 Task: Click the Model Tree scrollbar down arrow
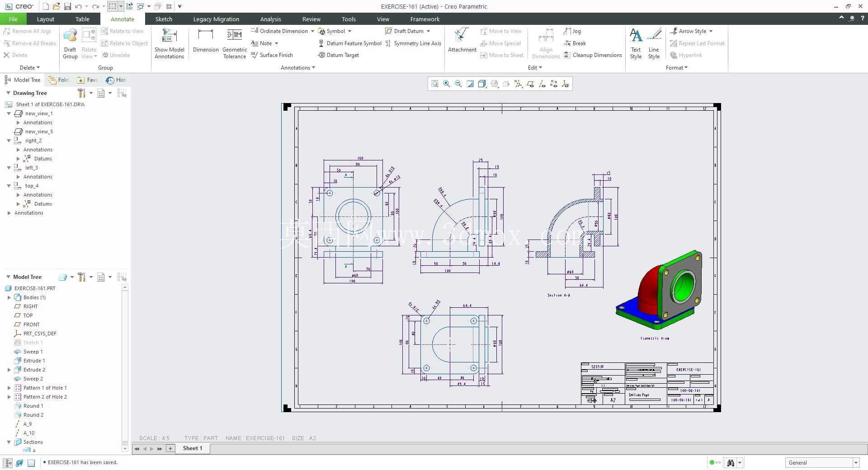[x=125, y=449]
